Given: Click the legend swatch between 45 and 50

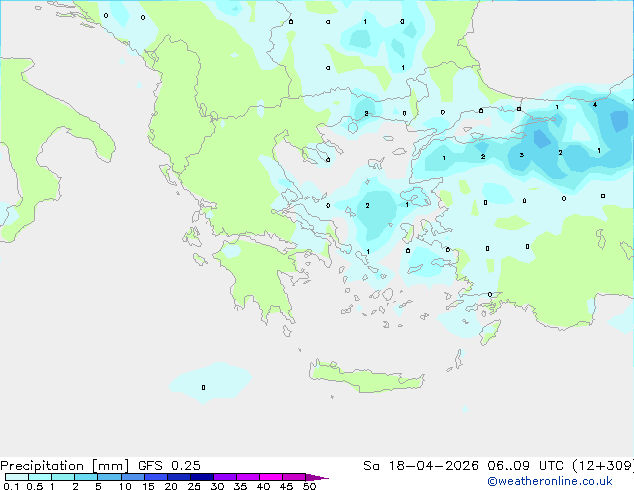Looking at the screenshot, I should 294,477.
